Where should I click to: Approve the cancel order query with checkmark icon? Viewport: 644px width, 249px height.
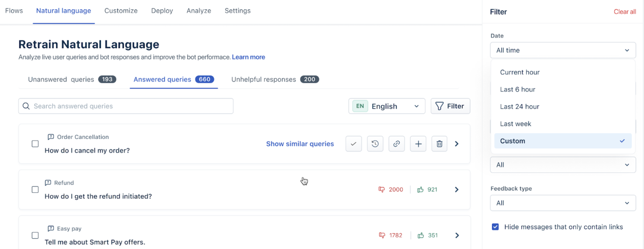pos(353,144)
